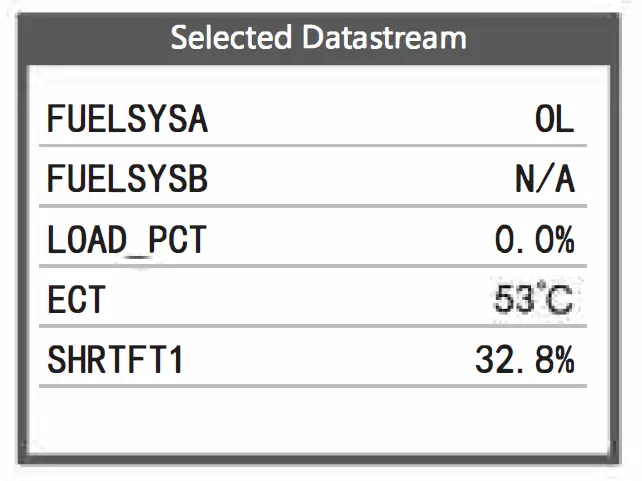Select the SHRTFT1 datastream label
The image size is (642, 481).
pos(116,360)
